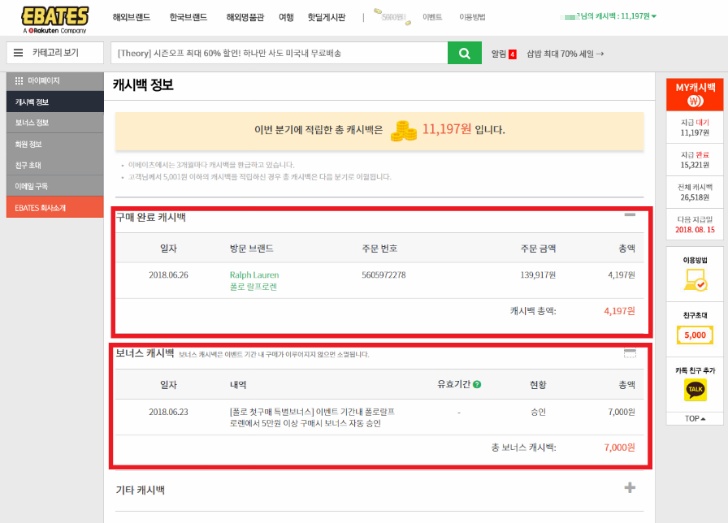Select 보너스 정보 in left sidebar
728x523 pixels.
click(55, 123)
